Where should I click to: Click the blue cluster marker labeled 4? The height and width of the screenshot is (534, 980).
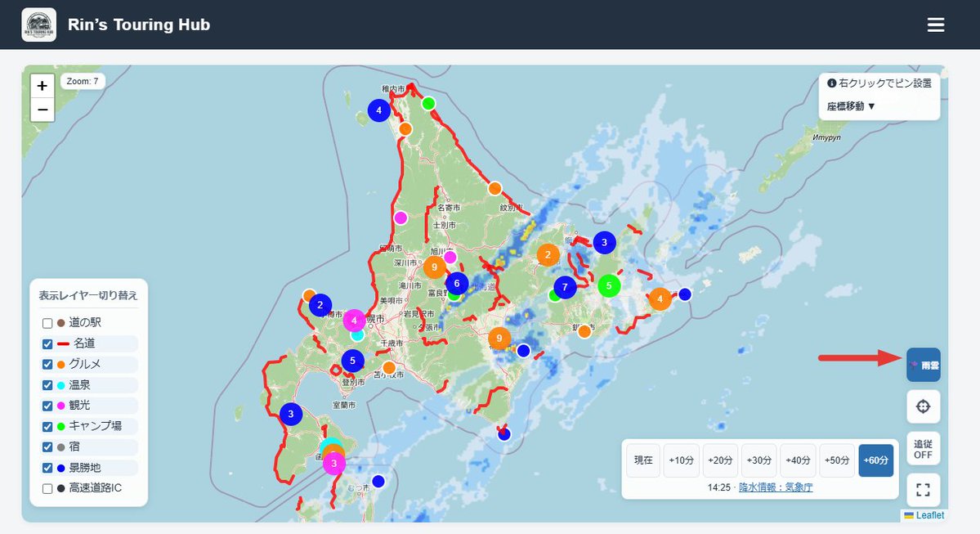pos(378,110)
